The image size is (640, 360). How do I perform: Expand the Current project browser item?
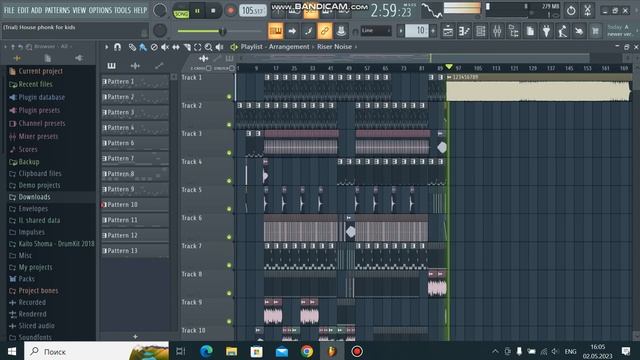40,71
